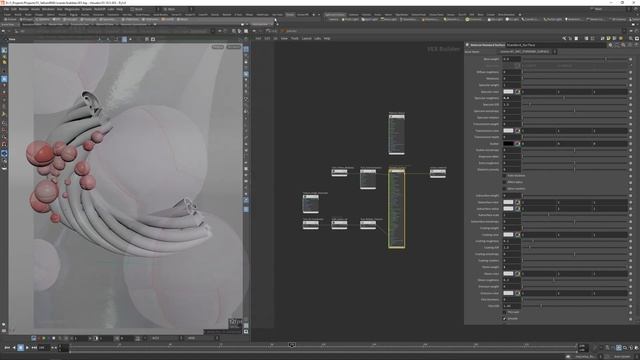Switch to the Lights and Cameras shelf tab
Viewport: 640px width, 360px height.
point(335,14)
